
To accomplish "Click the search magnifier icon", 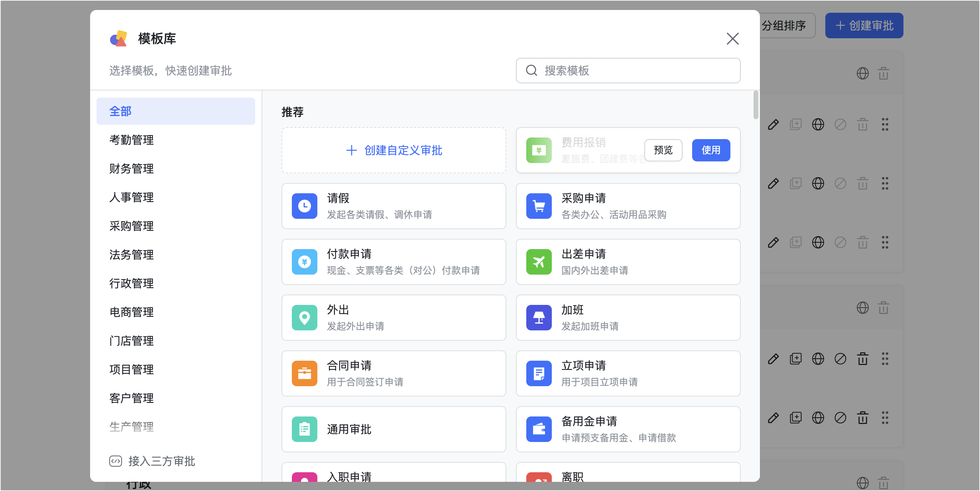I will (531, 71).
